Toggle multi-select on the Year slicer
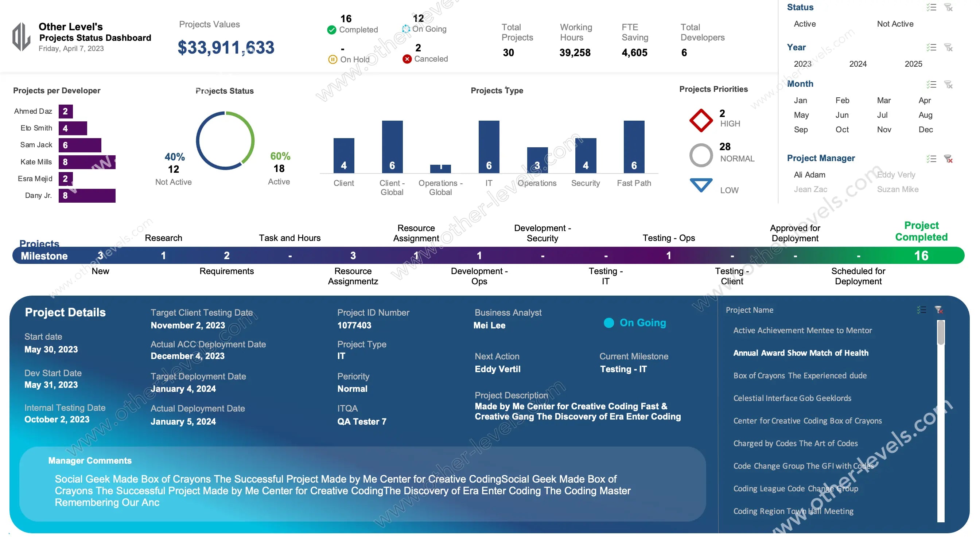The image size is (980, 538). tap(931, 47)
